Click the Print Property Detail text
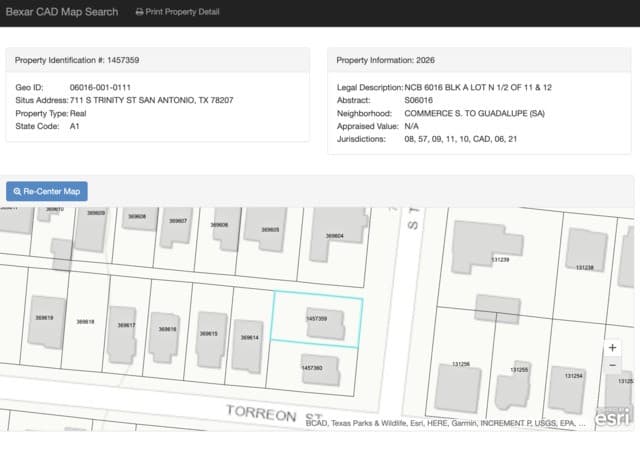The image size is (640, 449). coord(182,12)
